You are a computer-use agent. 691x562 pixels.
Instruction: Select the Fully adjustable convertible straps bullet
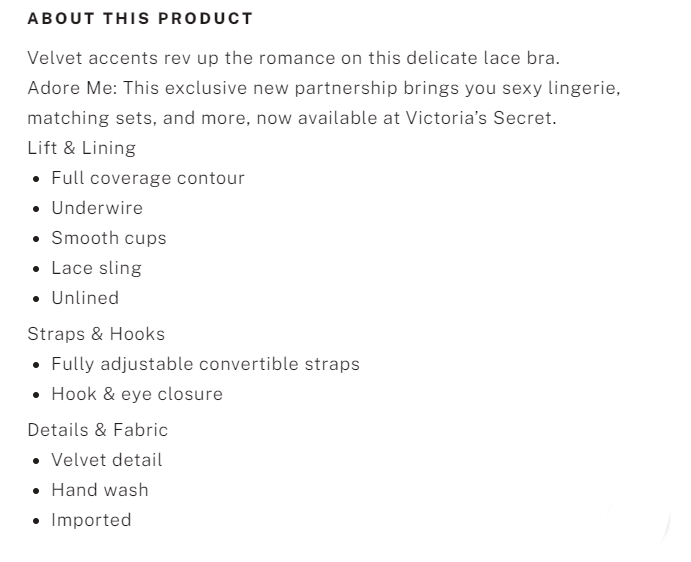(205, 364)
